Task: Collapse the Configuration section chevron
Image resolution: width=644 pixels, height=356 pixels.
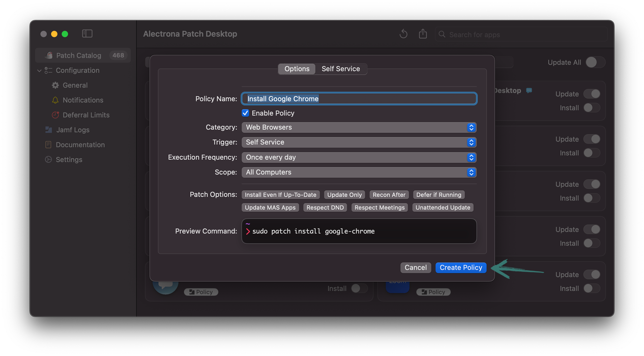Action: click(x=39, y=71)
